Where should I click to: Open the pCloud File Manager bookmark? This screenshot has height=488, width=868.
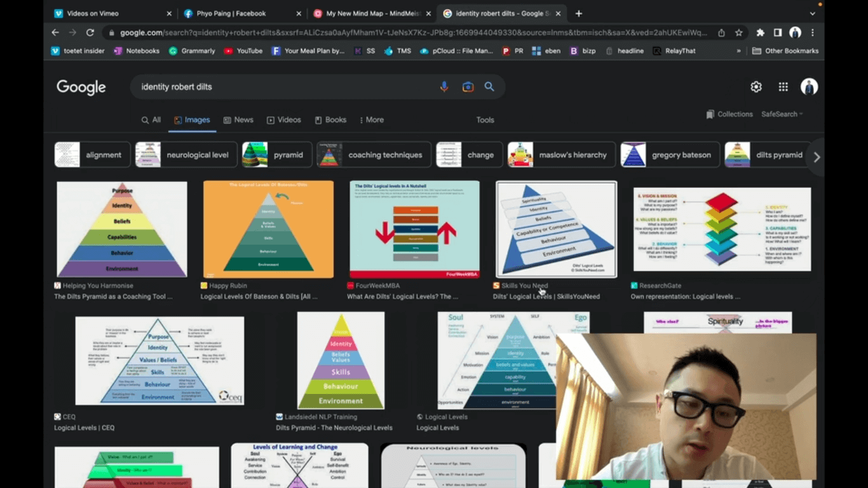456,51
